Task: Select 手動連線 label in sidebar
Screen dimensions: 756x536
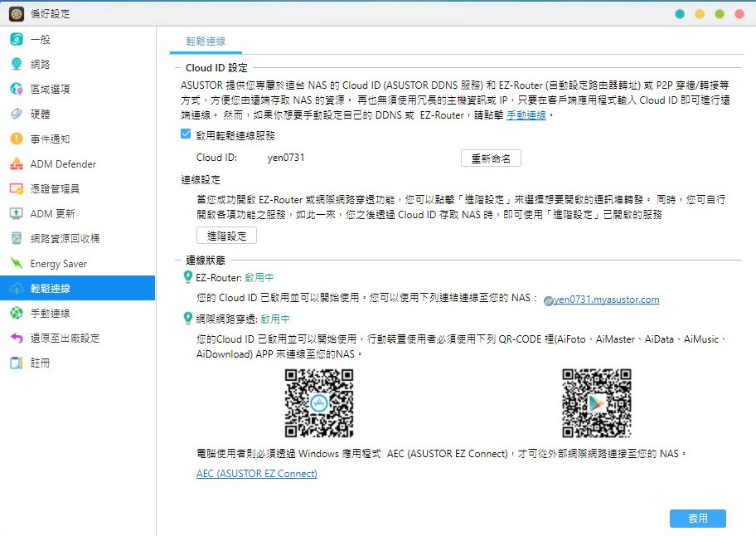Action: [x=50, y=313]
